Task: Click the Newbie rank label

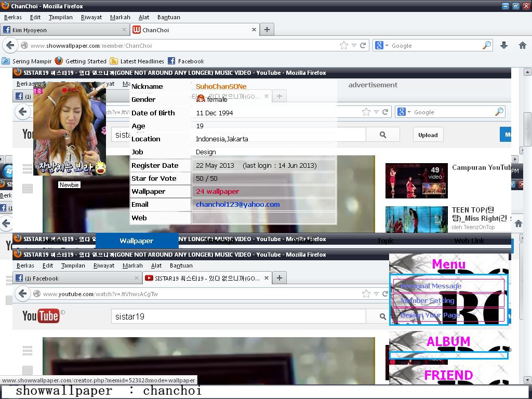Action: tap(69, 185)
